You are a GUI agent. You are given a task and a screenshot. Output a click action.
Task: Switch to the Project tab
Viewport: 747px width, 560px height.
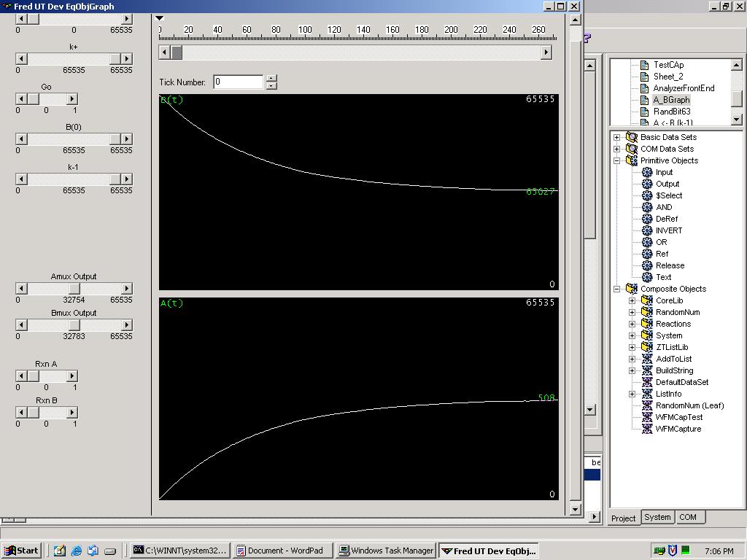click(624, 518)
